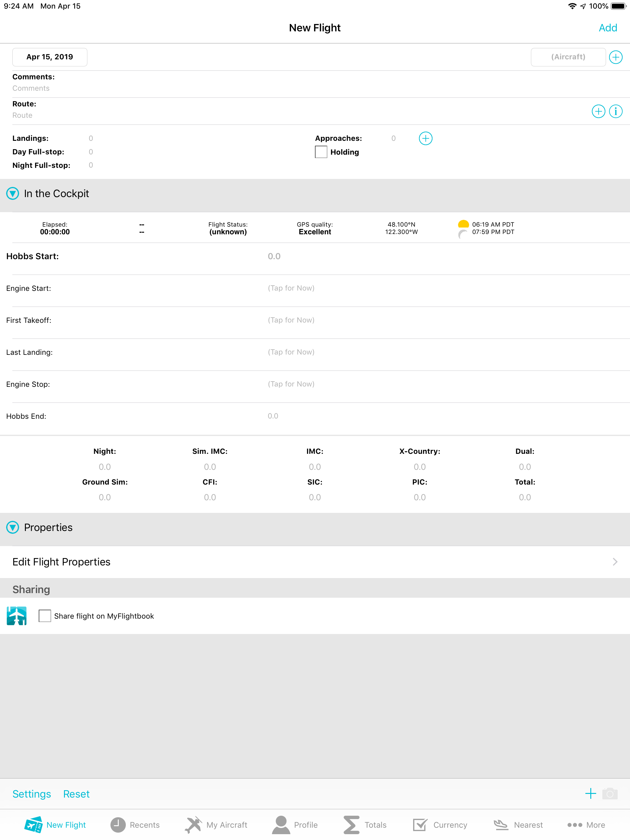This screenshot has width=630, height=840.
Task: Collapse the Properties section
Action: [13, 528]
